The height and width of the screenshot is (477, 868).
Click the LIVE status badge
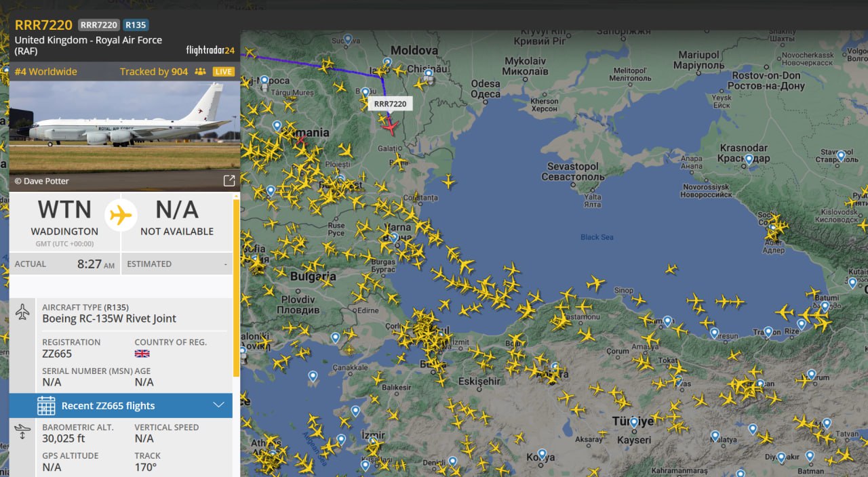click(223, 72)
